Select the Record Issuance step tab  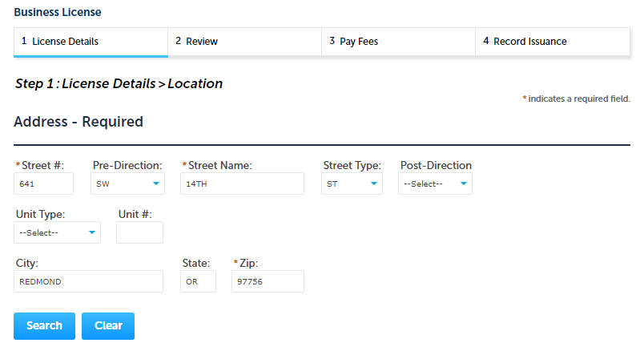pos(552,42)
